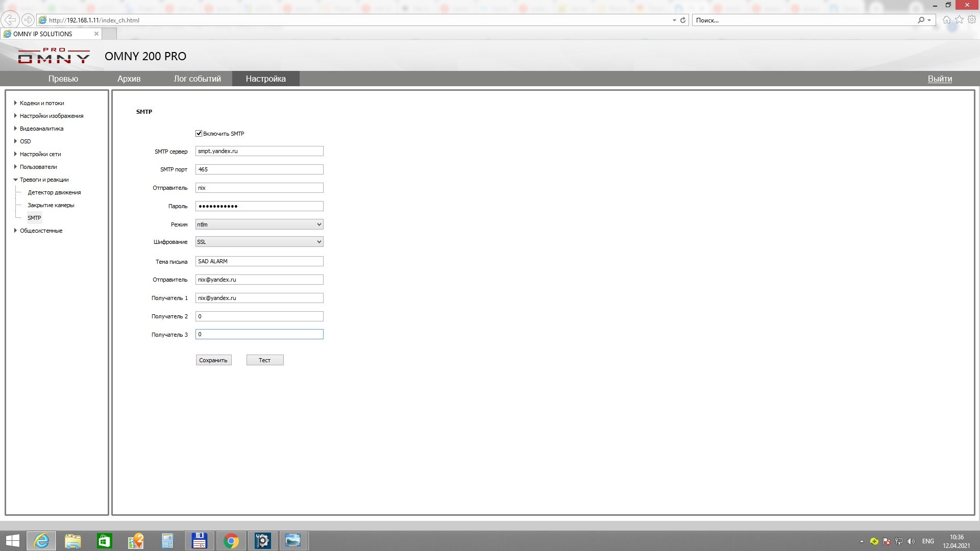Click the Выйти logout link
The image size is (980, 551).
tap(940, 79)
